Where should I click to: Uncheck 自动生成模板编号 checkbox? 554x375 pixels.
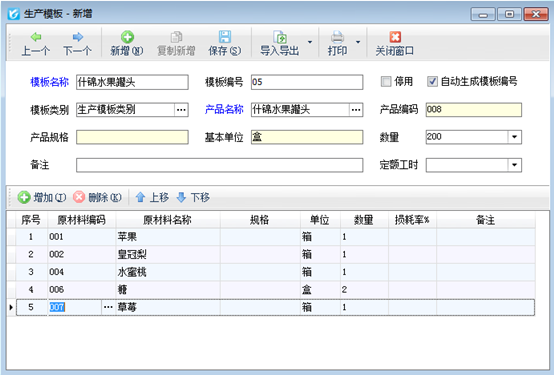coord(432,82)
